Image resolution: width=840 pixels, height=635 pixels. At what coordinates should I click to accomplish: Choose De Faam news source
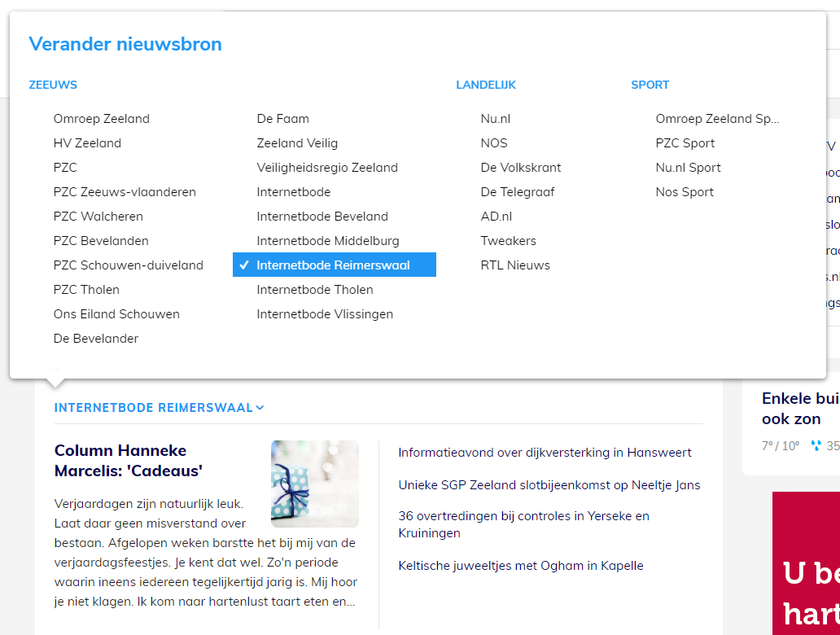point(283,118)
